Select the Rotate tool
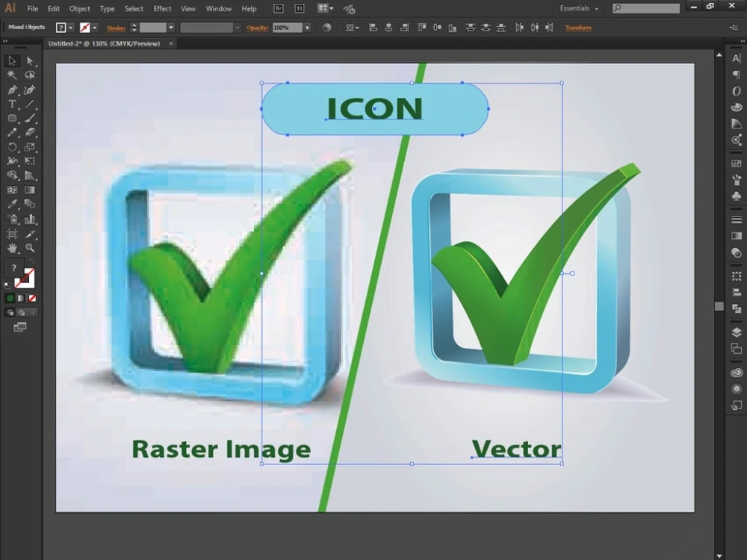The image size is (747, 560). [x=12, y=146]
